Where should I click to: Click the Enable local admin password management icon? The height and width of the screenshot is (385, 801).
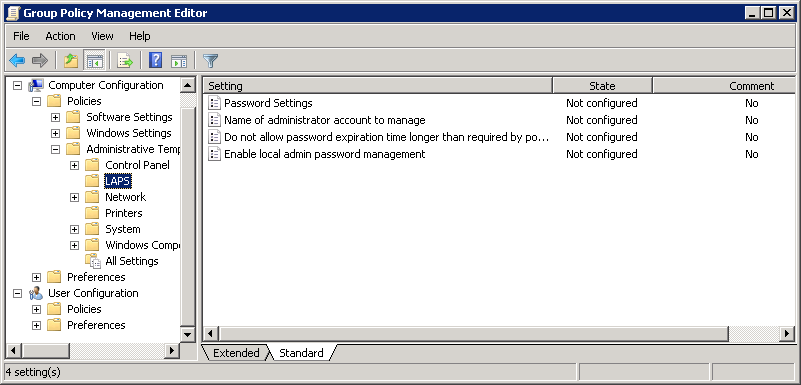tap(214, 154)
